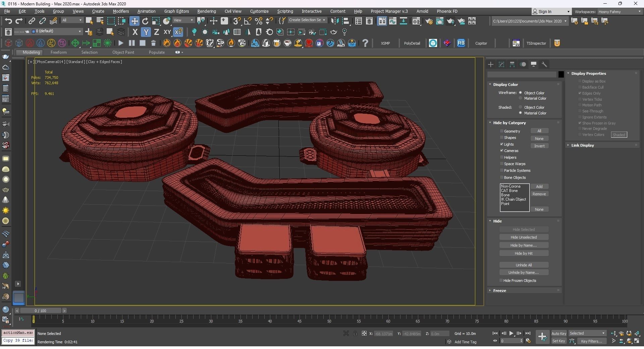Click the Mirror tool icon
This screenshot has height=349, width=644.
point(334,21)
